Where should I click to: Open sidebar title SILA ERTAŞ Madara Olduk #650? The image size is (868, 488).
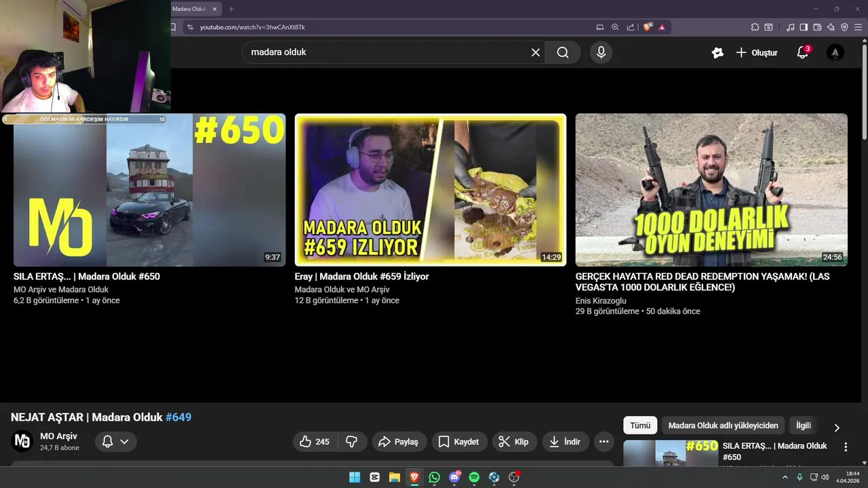click(775, 451)
